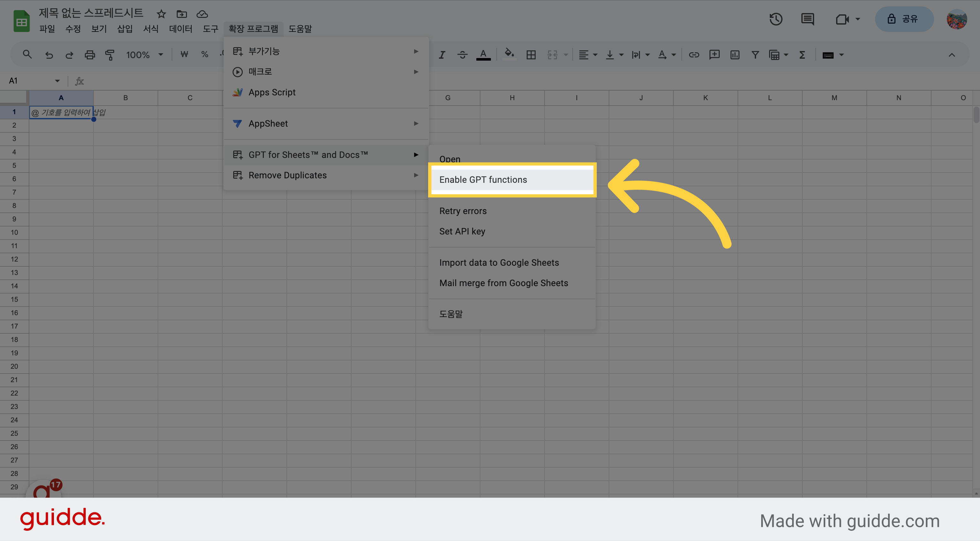Toggle strikethrough formatting
This screenshot has width=980, height=541.
(x=463, y=55)
